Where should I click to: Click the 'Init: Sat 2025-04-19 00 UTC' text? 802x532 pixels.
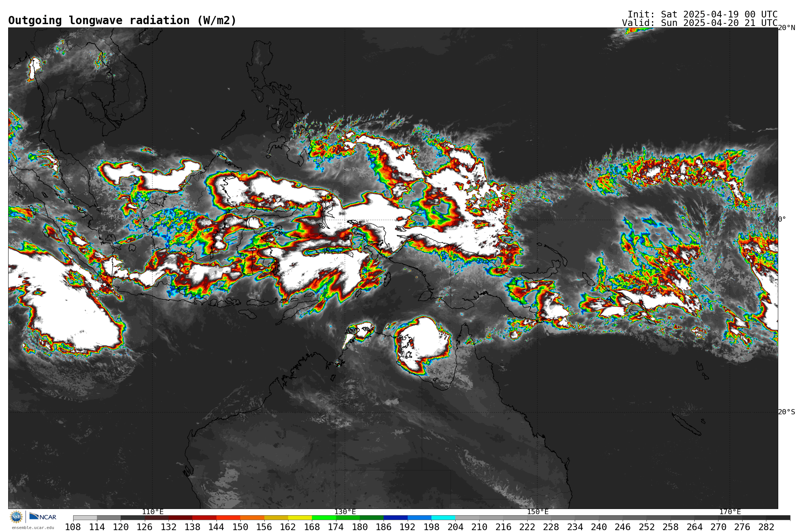702,14
